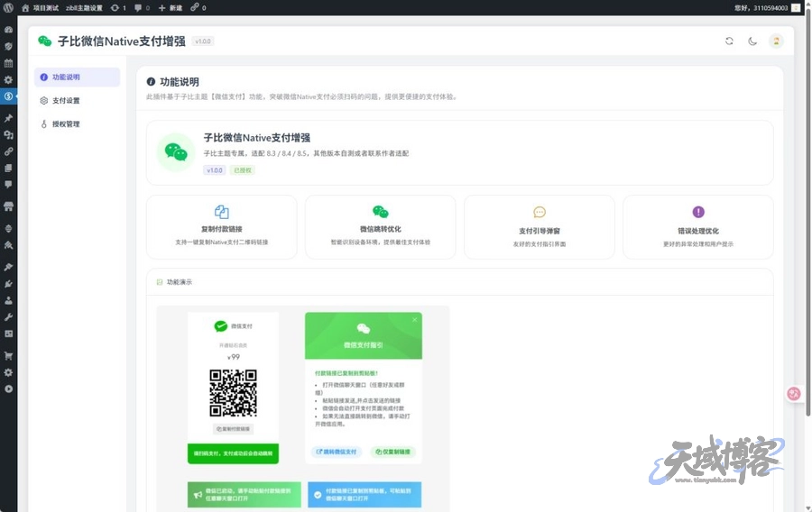Click the 跳转微信支付 button
The image size is (812, 512).
337,452
